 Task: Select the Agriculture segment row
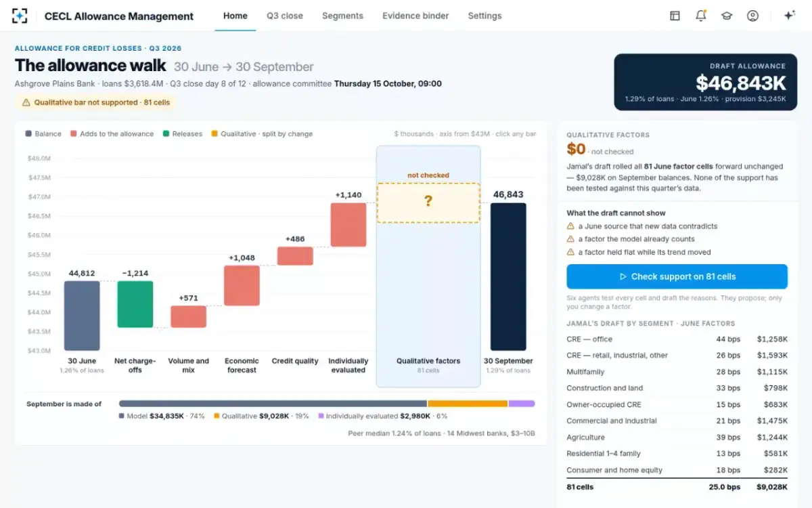tap(677, 437)
